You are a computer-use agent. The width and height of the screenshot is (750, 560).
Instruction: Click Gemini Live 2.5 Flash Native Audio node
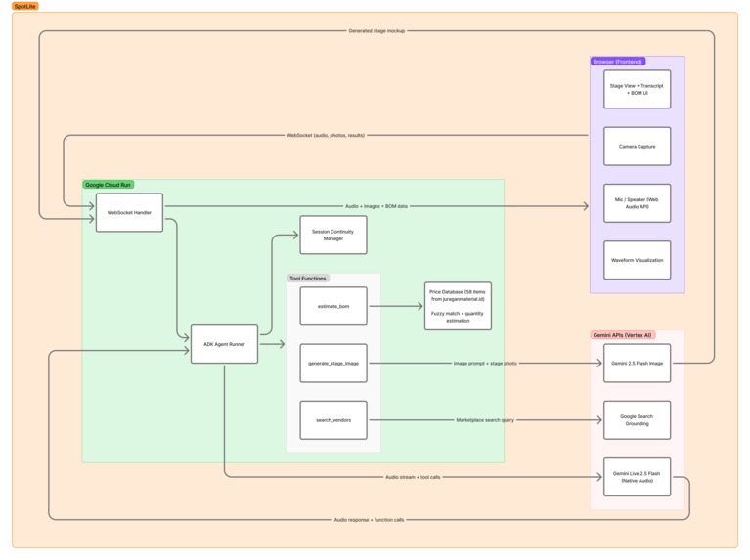tap(638, 477)
